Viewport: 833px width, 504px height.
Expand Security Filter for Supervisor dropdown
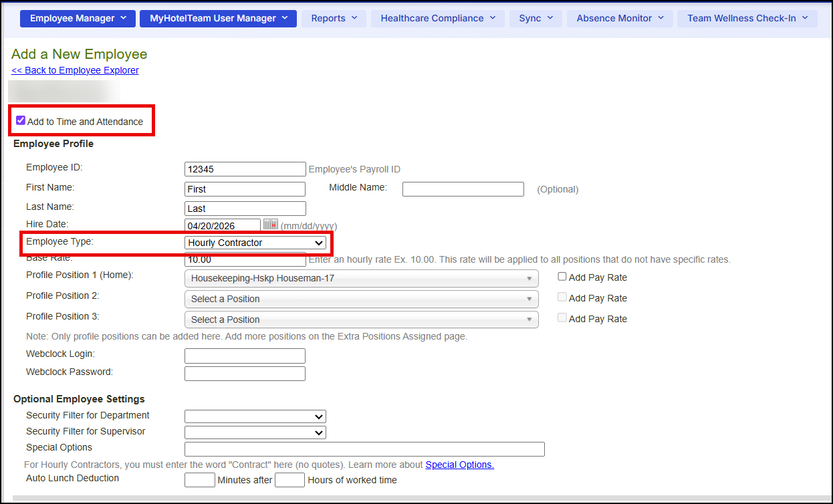point(255,432)
